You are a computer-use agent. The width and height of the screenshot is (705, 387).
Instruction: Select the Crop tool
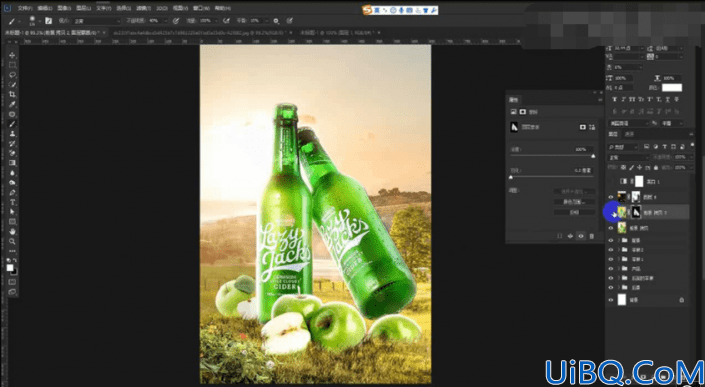click(x=13, y=94)
